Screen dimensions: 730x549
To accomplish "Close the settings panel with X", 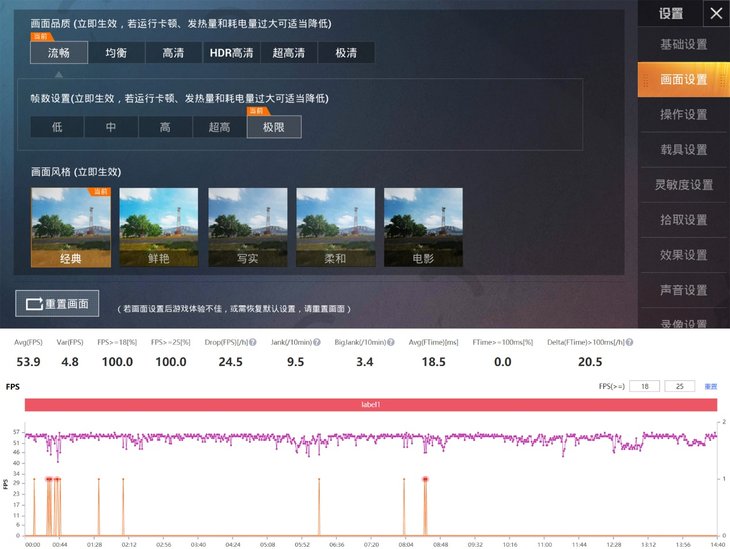I will pyautogui.click(x=714, y=13).
